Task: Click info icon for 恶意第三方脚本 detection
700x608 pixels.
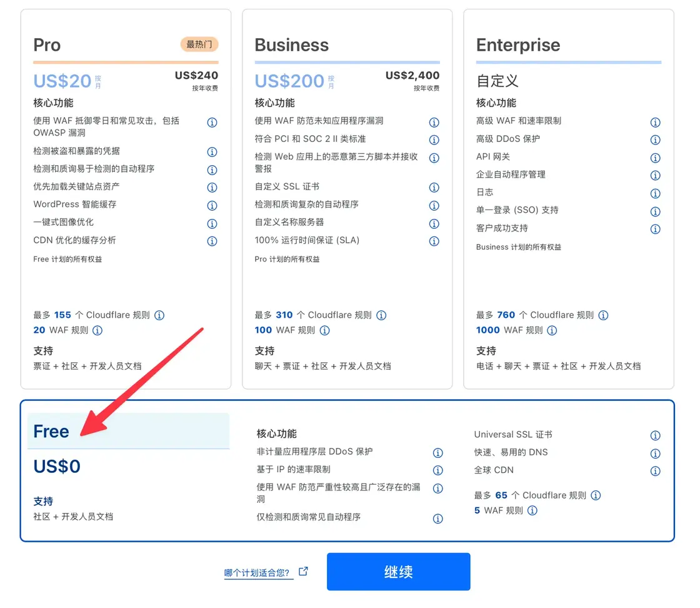Action: coord(434,158)
